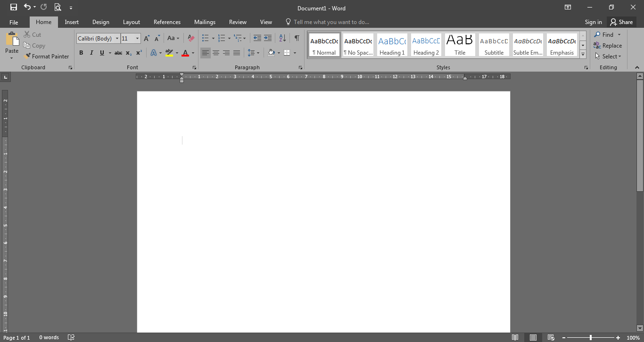Click the Share button

click(x=621, y=22)
